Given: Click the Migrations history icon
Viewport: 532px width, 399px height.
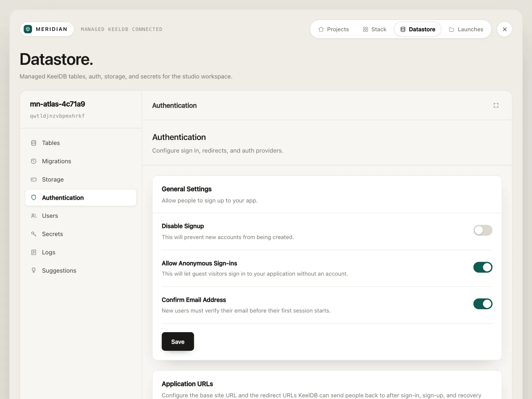Looking at the screenshot, I should 34,161.
